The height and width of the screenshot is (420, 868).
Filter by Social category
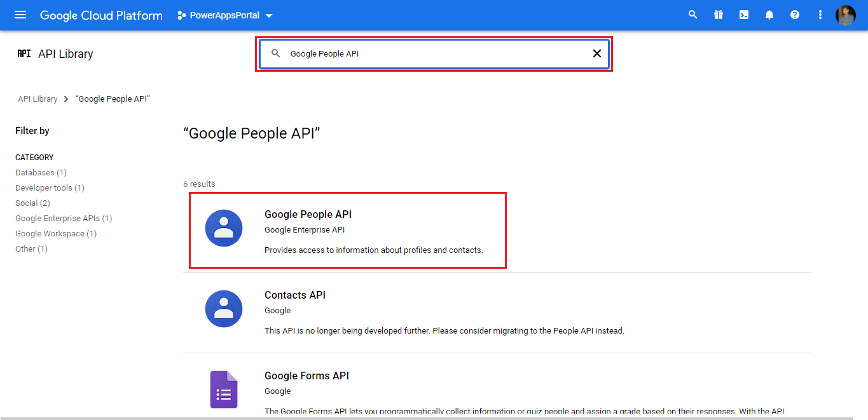pos(32,203)
